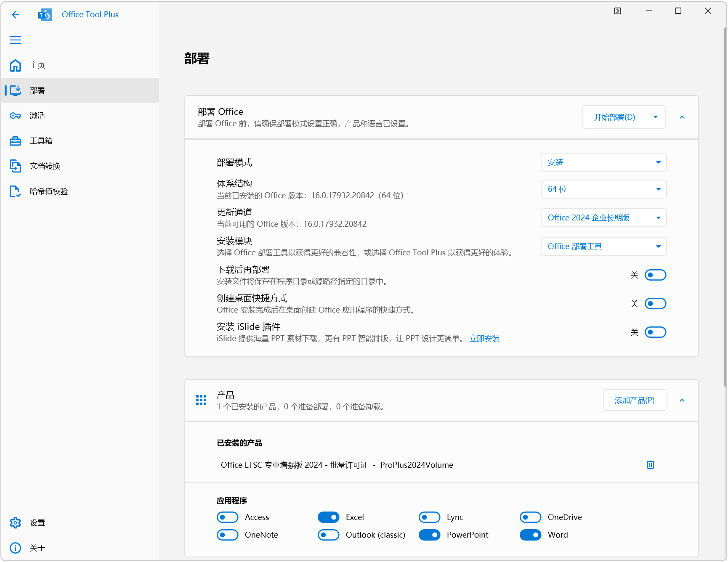Open 设置 page in sidebar
728x562 pixels.
(x=80, y=523)
